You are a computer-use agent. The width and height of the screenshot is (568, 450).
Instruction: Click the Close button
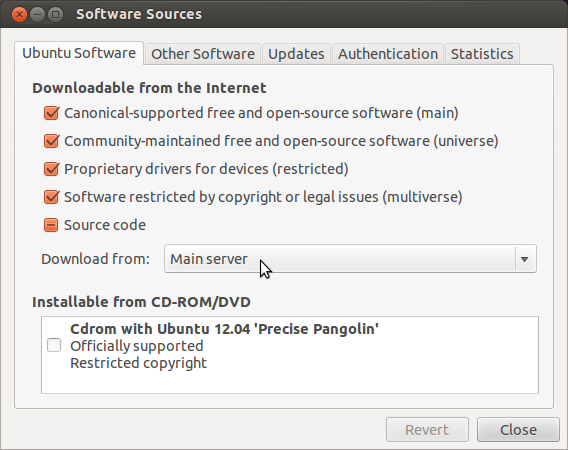click(x=518, y=430)
